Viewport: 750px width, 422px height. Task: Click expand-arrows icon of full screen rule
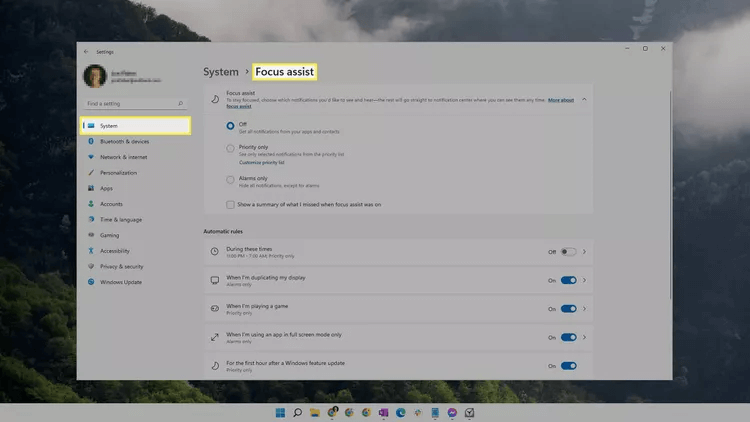215,337
